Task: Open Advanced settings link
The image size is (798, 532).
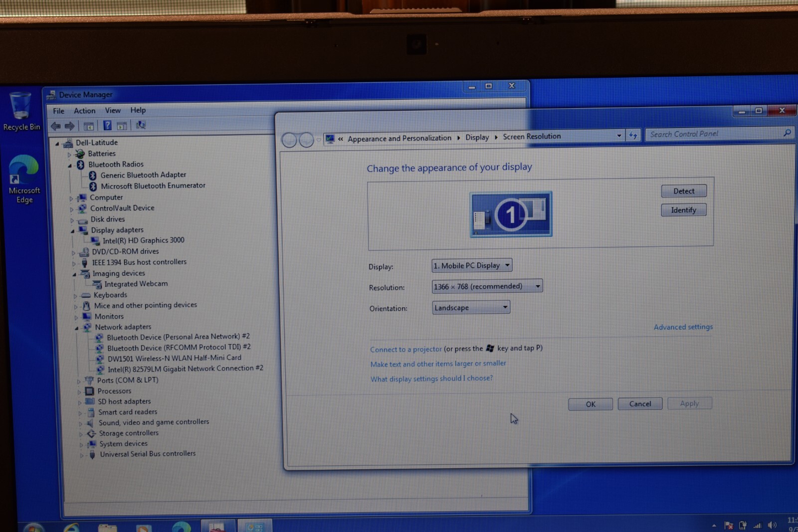Action: point(683,327)
